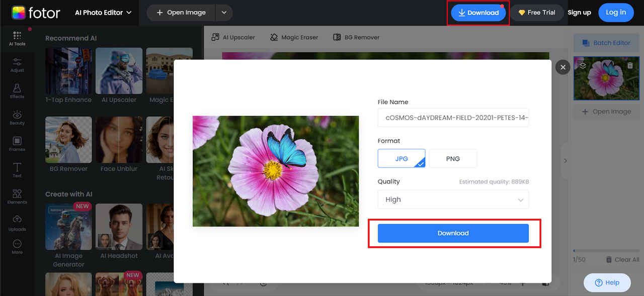Choose JPG format

[401, 158]
